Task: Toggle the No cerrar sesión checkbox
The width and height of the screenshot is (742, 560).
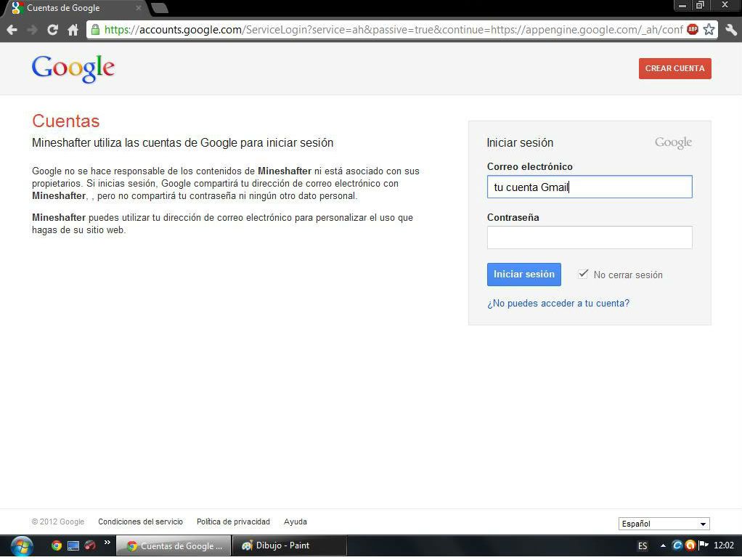Action: coord(583,274)
